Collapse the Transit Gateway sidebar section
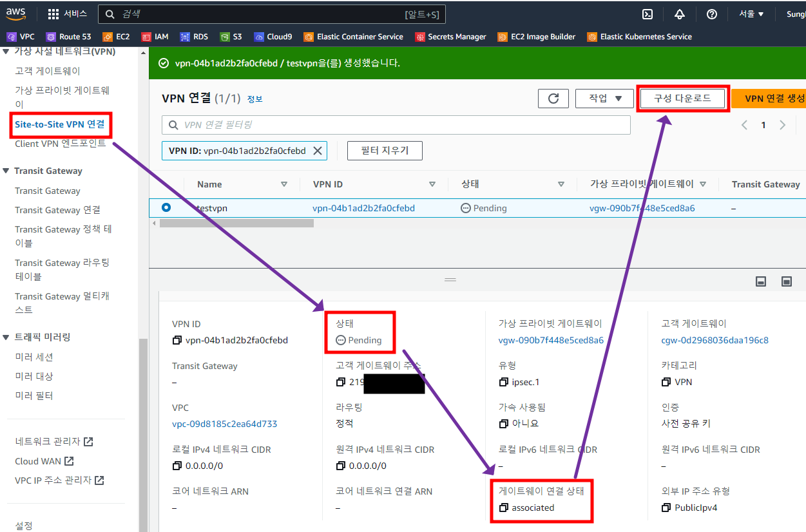 pos(6,171)
